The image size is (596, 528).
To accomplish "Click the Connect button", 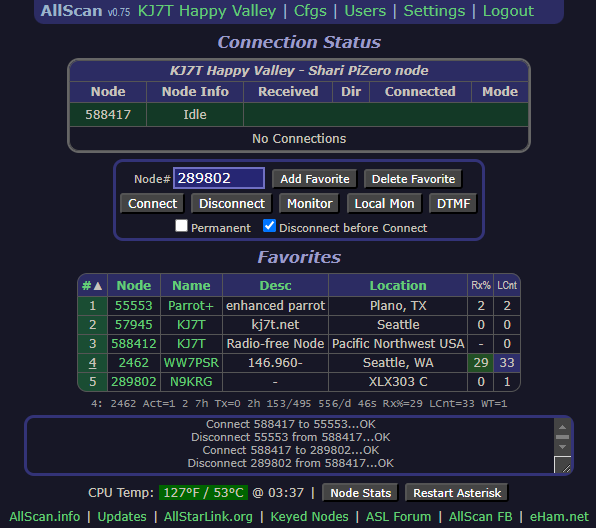I will pos(152,203).
